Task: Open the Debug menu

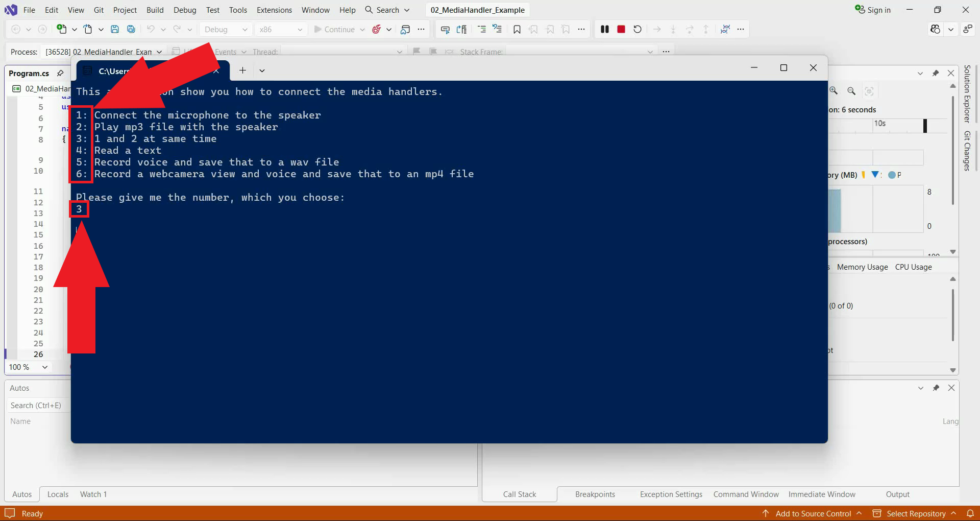Action: pyautogui.click(x=185, y=10)
